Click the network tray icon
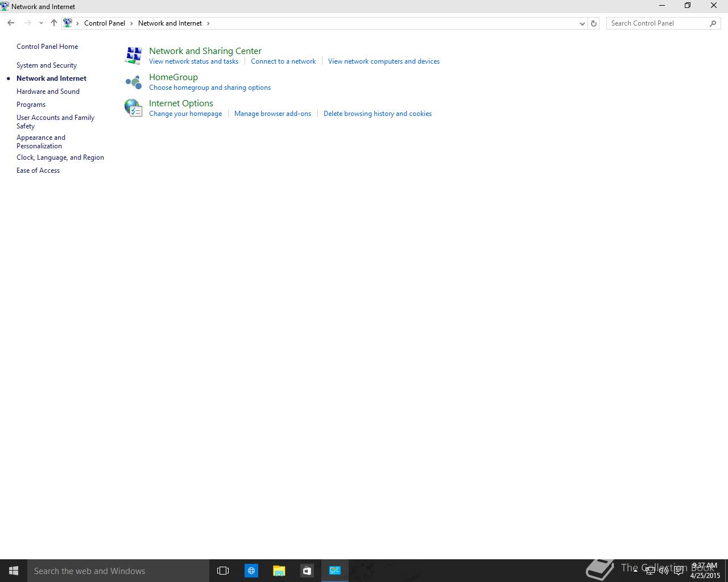This screenshot has height=582, width=728. [650, 571]
